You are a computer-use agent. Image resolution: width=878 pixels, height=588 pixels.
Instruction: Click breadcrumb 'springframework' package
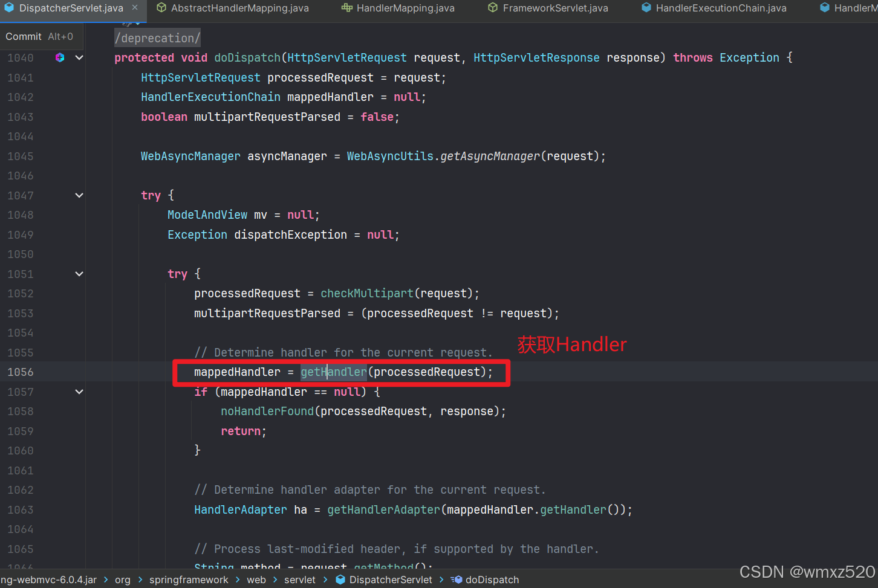tap(189, 580)
